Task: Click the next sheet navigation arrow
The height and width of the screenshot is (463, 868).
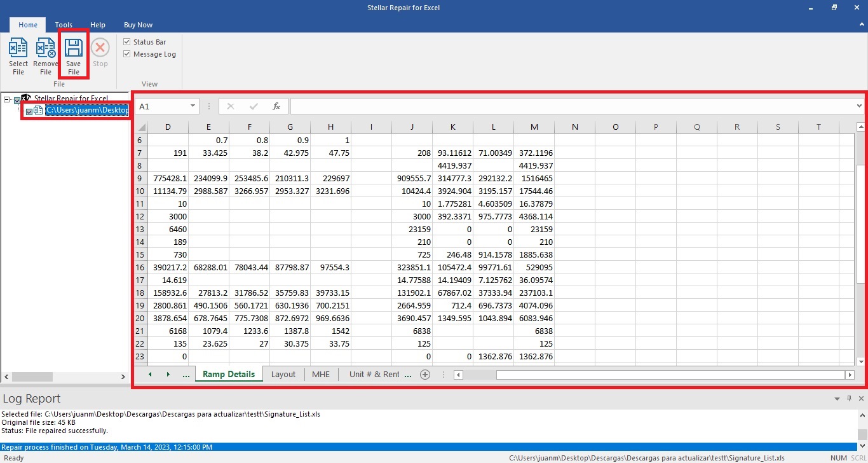Action: (168, 375)
